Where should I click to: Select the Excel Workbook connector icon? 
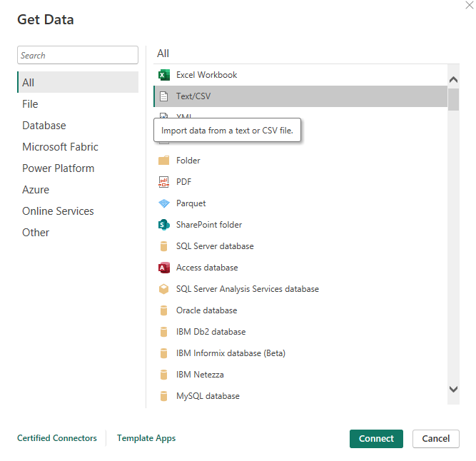pyautogui.click(x=163, y=75)
